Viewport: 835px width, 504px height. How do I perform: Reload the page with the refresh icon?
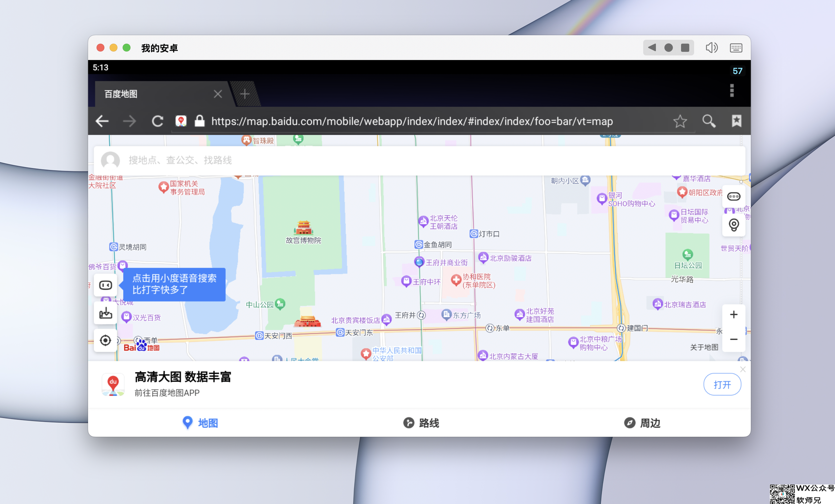coord(157,121)
